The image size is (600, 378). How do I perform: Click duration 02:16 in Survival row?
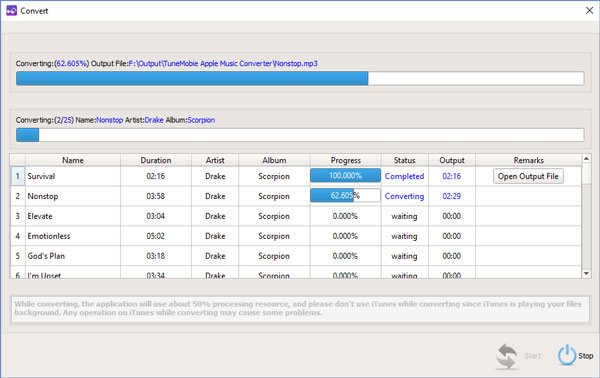[156, 176]
